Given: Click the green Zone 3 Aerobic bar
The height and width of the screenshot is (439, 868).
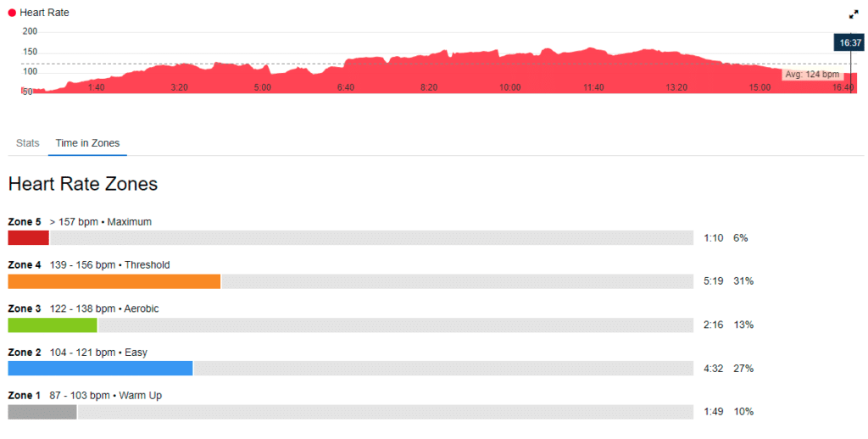Looking at the screenshot, I should point(53,325).
